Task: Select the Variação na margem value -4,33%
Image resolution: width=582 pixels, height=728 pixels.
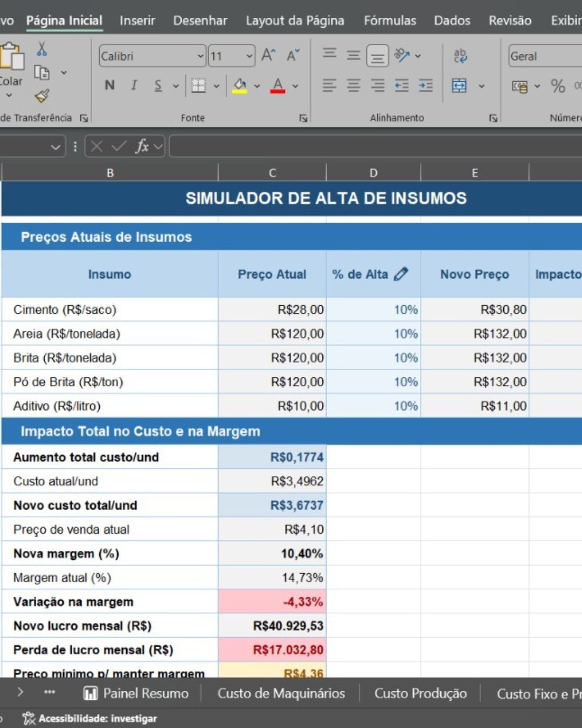Action: coord(272,602)
